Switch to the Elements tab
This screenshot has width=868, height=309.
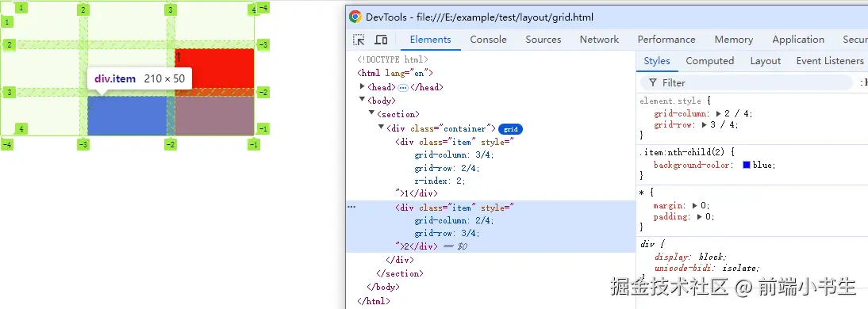(x=431, y=40)
